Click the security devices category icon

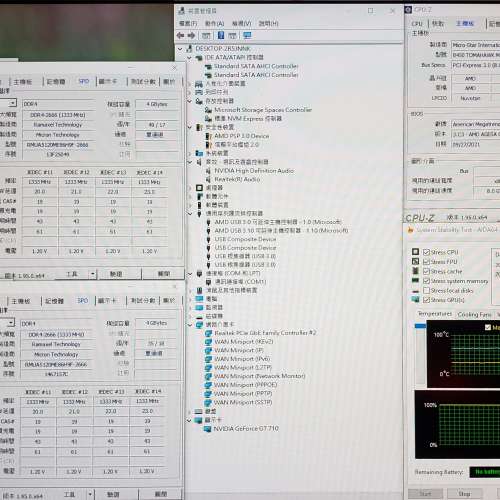pyautogui.click(x=199, y=127)
